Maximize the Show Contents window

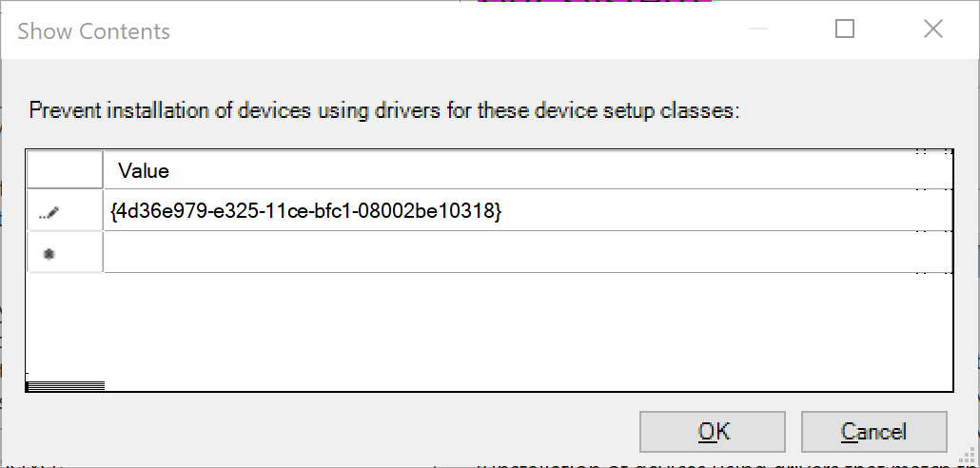point(844,29)
